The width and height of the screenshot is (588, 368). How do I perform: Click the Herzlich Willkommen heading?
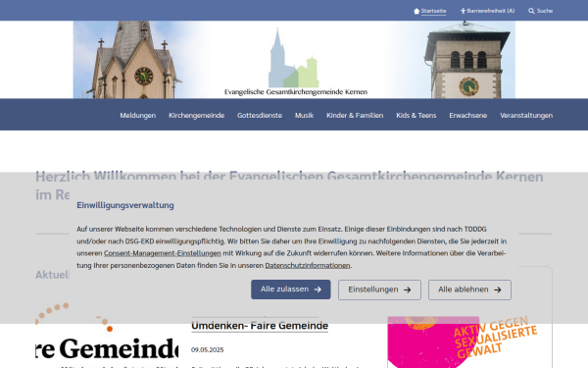click(289, 185)
